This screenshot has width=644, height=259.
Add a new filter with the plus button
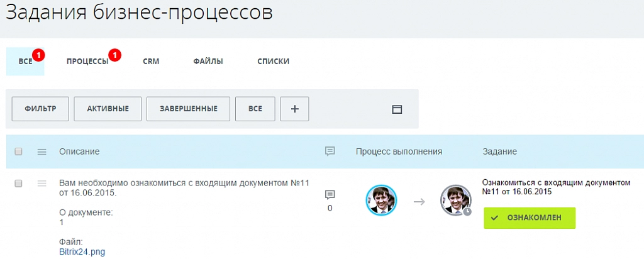(x=294, y=109)
